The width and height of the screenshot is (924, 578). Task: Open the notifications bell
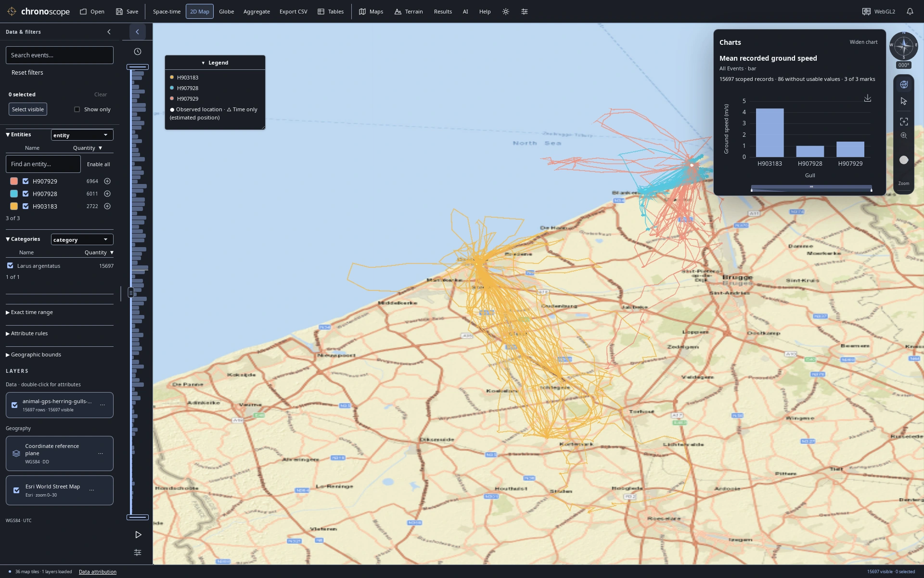910,12
